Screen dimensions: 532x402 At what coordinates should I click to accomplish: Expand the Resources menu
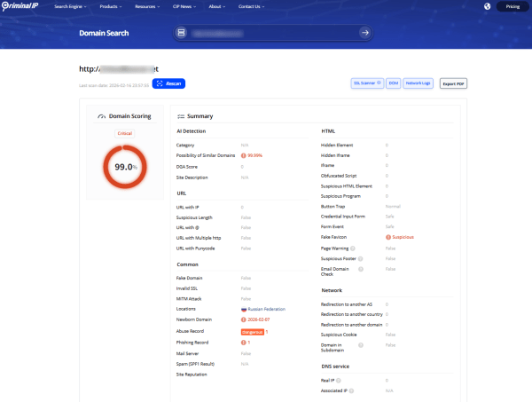point(147,6)
